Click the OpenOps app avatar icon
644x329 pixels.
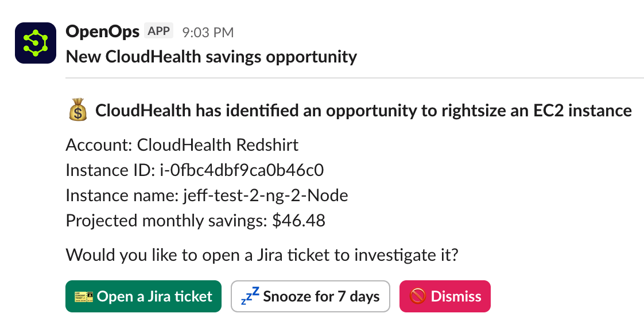36,43
